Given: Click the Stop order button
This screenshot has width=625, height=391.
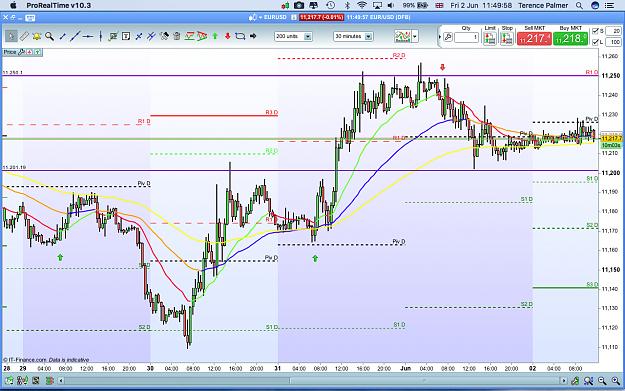Looking at the screenshot, I should click(x=507, y=38).
